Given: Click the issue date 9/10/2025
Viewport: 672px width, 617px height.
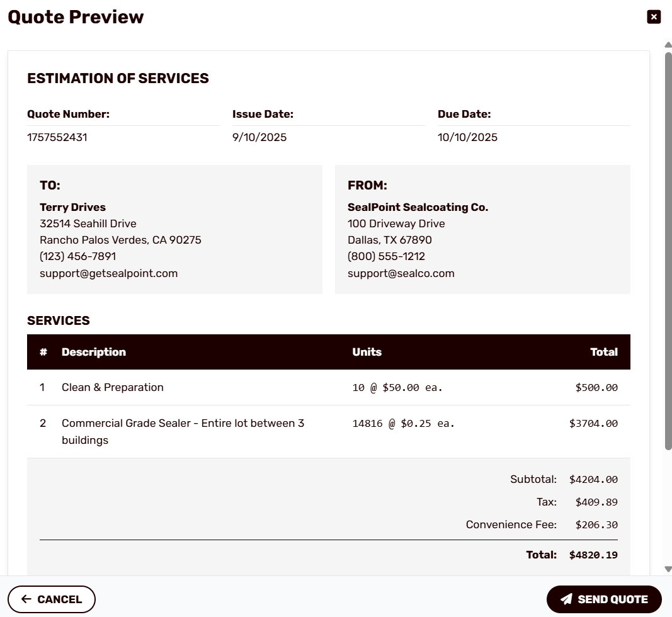Looking at the screenshot, I should 259,137.
